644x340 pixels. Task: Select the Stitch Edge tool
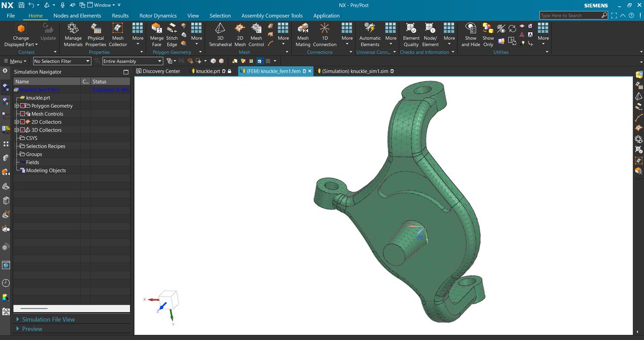pyautogui.click(x=172, y=35)
